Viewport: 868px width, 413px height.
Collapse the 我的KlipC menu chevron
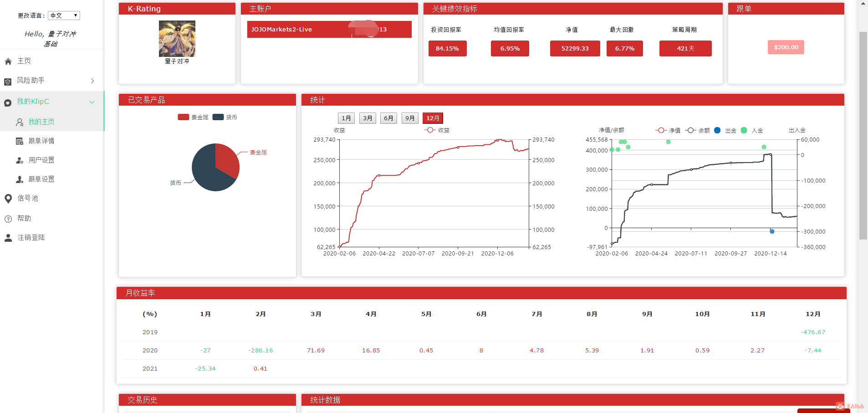pyautogui.click(x=92, y=102)
